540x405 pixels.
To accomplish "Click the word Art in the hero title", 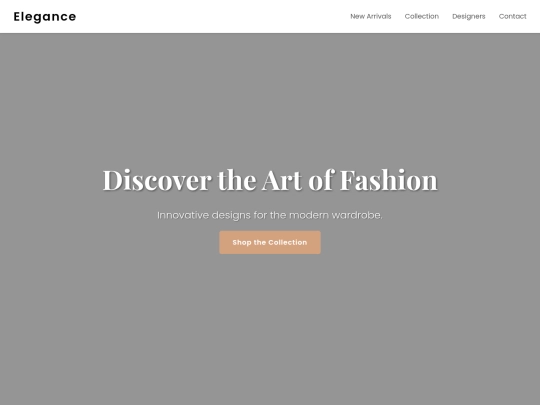I will click(282, 180).
